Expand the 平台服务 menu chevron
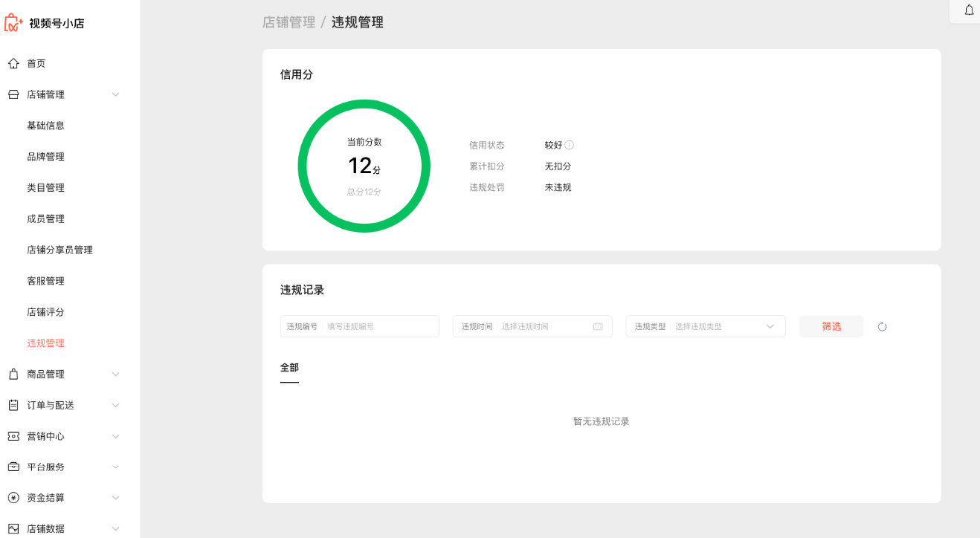 click(x=115, y=467)
